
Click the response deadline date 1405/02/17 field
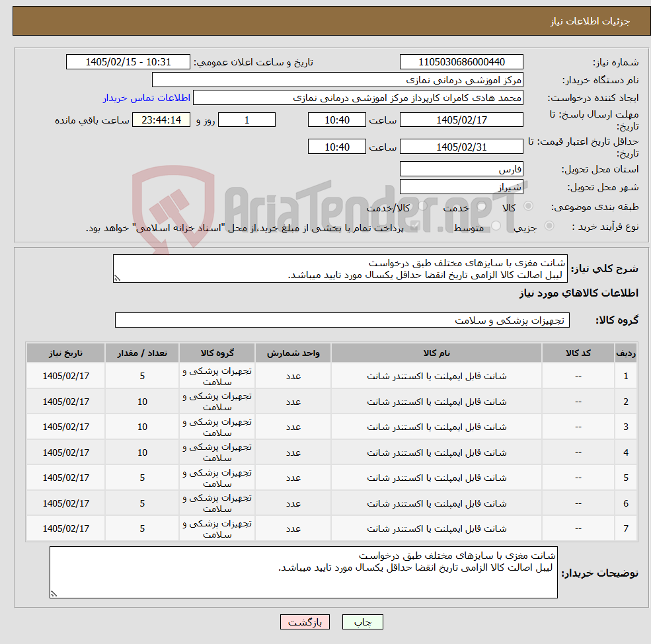coord(461,120)
